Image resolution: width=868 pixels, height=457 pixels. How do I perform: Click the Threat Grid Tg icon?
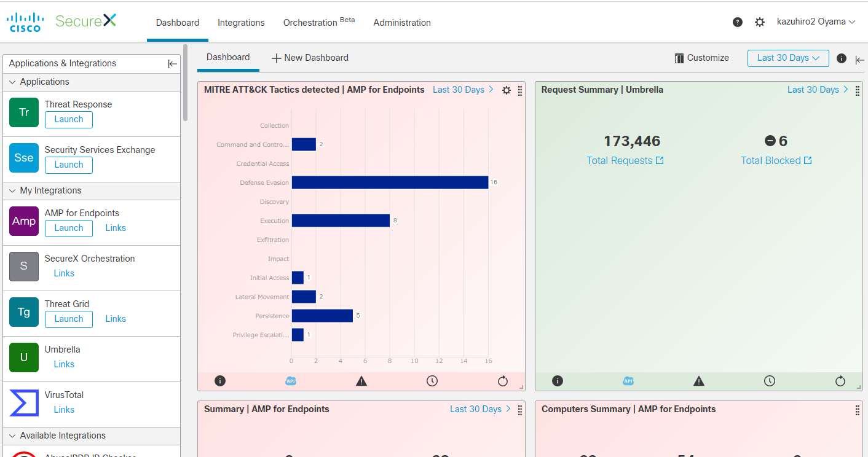[24, 312]
